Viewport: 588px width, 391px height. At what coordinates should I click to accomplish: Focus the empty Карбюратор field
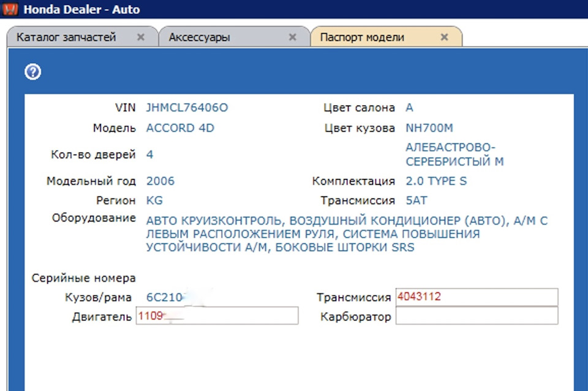click(477, 316)
